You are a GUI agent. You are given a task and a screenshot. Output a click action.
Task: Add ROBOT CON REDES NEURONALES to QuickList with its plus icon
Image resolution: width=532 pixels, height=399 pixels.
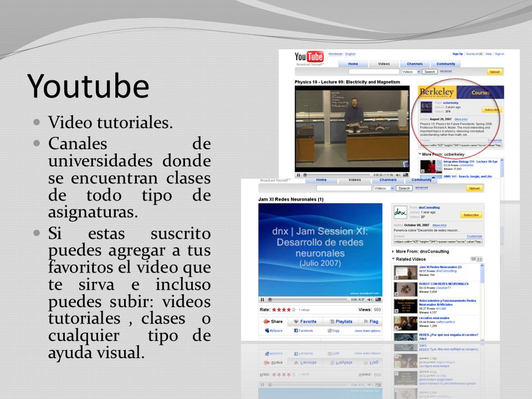pos(396,294)
